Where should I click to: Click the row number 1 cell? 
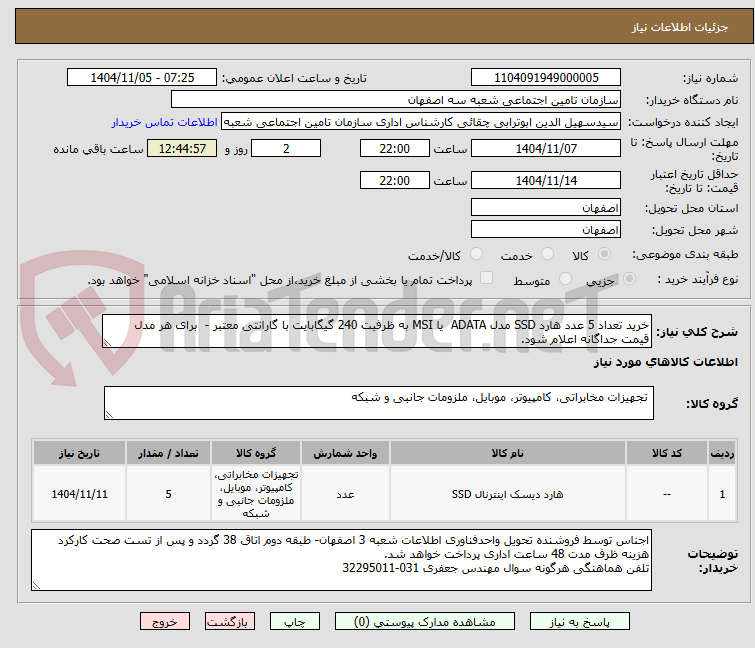[722, 494]
